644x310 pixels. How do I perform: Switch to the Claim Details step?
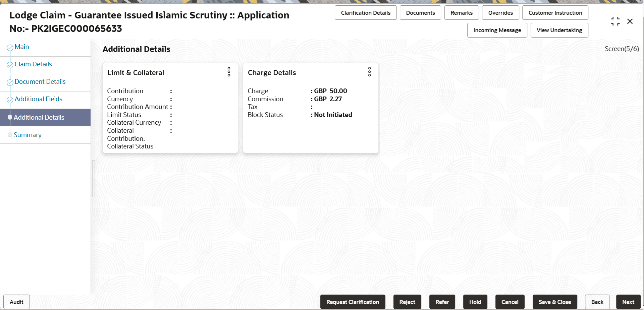tap(33, 64)
